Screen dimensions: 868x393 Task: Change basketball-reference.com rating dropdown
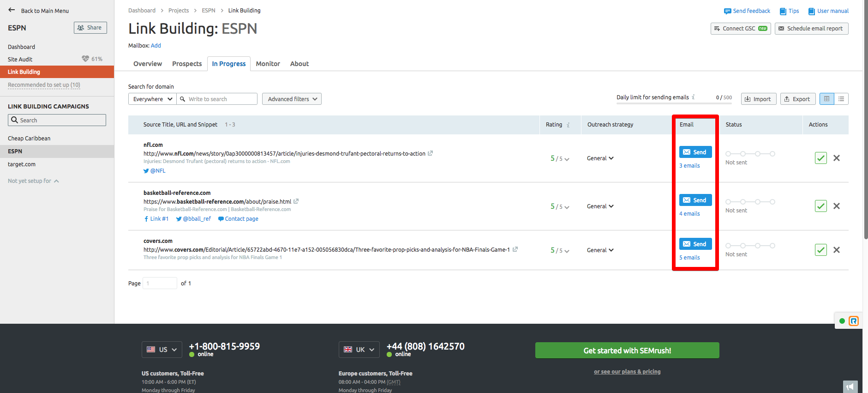tap(560, 206)
